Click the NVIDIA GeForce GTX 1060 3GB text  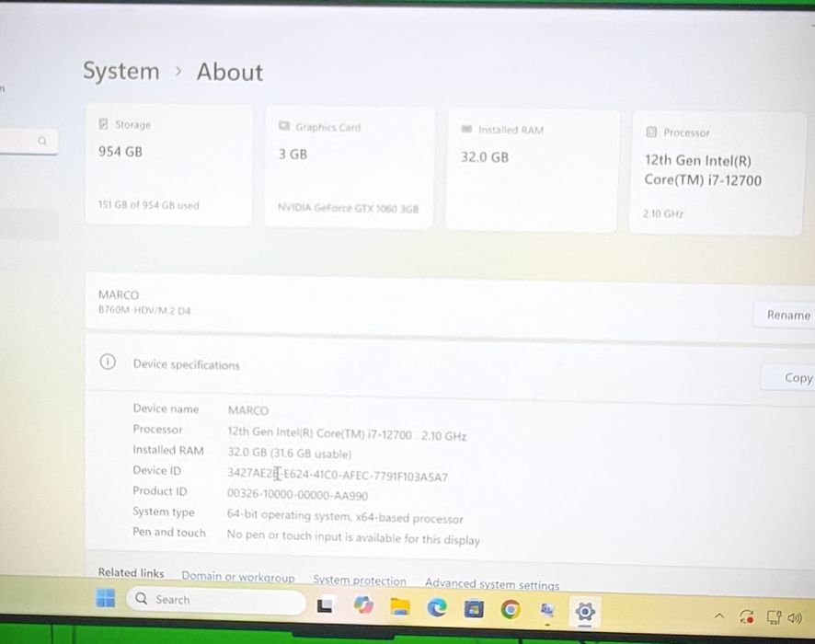tap(348, 208)
